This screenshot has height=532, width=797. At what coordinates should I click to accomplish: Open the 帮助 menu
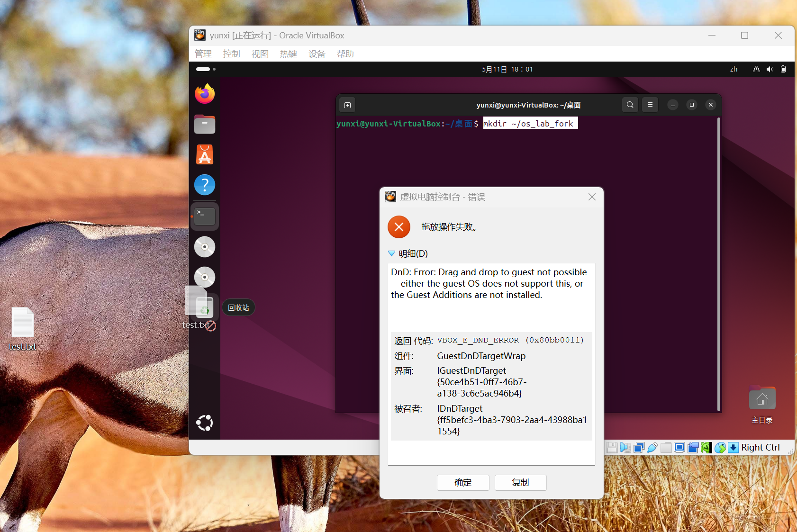tap(345, 54)
